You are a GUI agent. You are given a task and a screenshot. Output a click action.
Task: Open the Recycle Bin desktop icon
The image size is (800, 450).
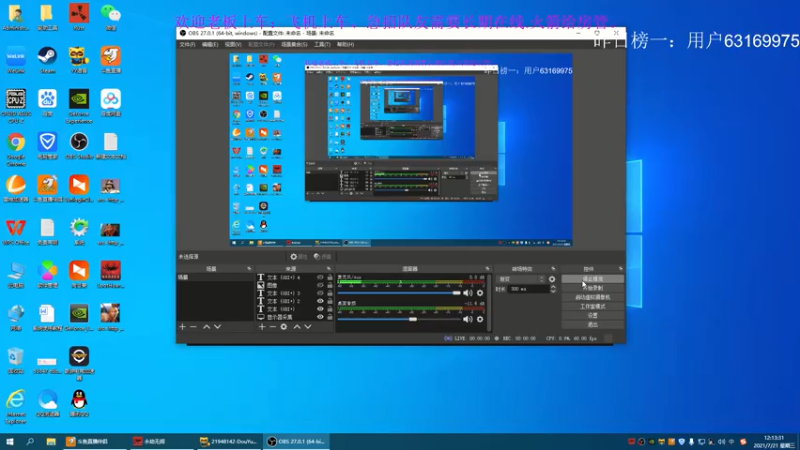coord(16,360)
